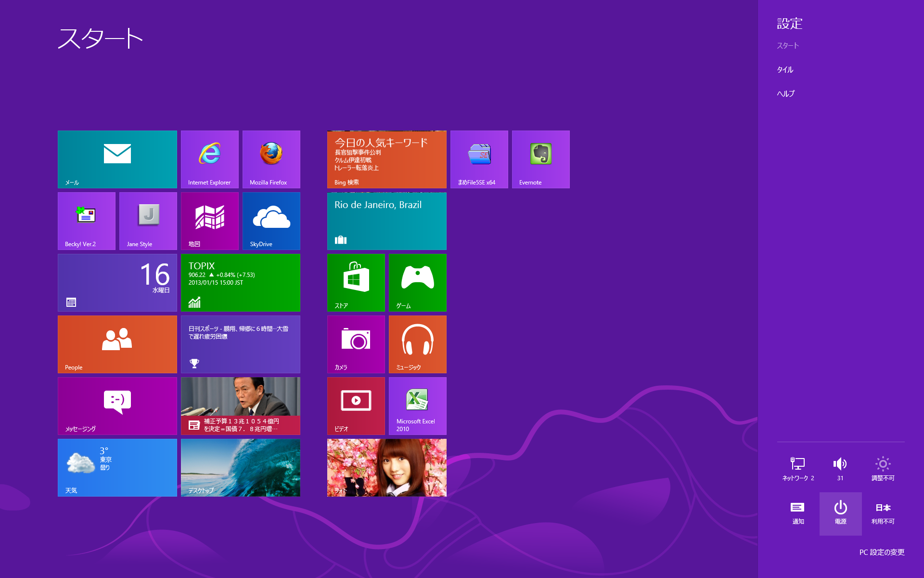This screenshot has height=578, width=924.
Task: Launch Evernote app tile
Action: [540, 159]
